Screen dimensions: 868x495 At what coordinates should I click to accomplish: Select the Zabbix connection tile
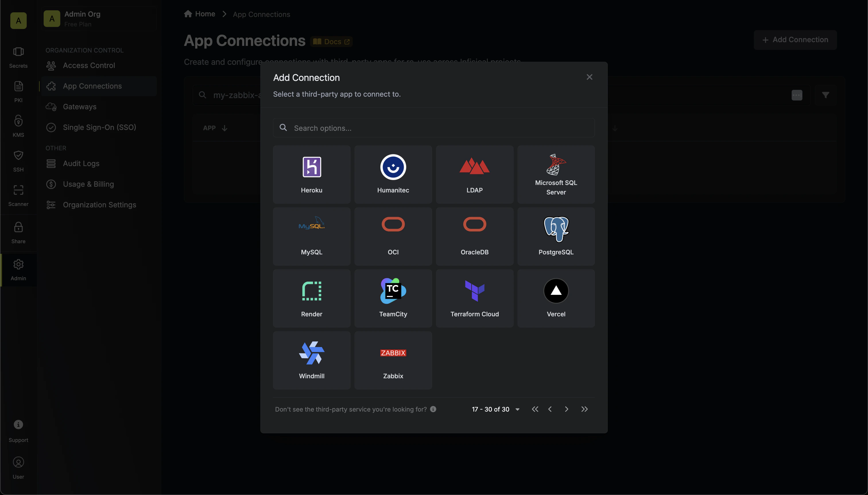[393, 360]
